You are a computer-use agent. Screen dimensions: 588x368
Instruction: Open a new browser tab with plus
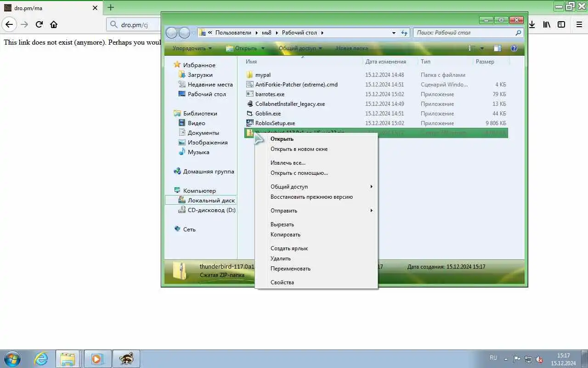pyautogui.click(x=111, y=7)
